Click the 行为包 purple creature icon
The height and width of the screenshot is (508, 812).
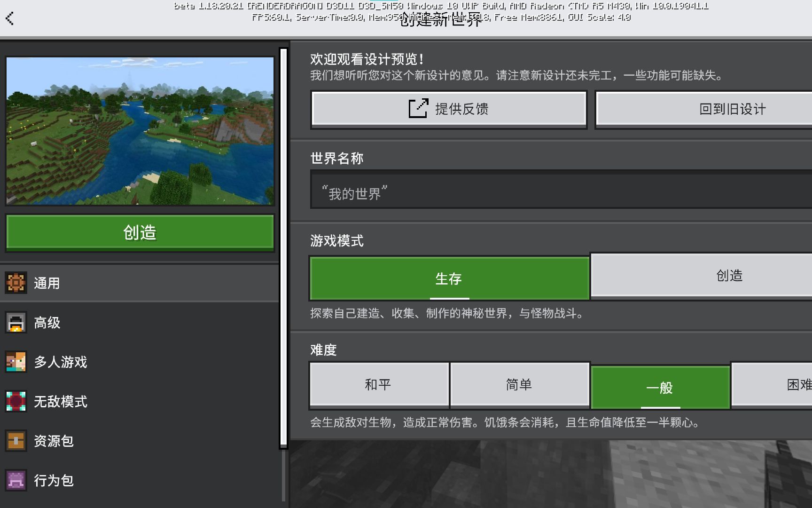point(16,480)
